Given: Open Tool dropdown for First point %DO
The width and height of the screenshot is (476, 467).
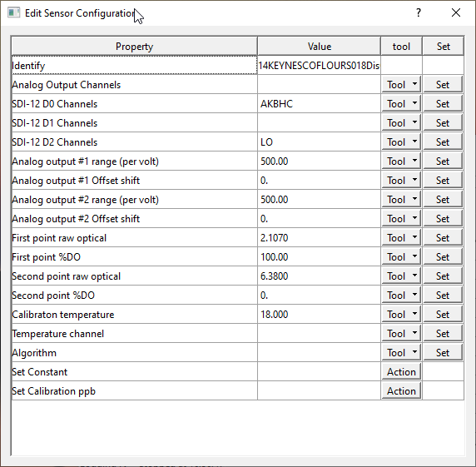Looking at the screenshot, I should (x=401, y=257).
